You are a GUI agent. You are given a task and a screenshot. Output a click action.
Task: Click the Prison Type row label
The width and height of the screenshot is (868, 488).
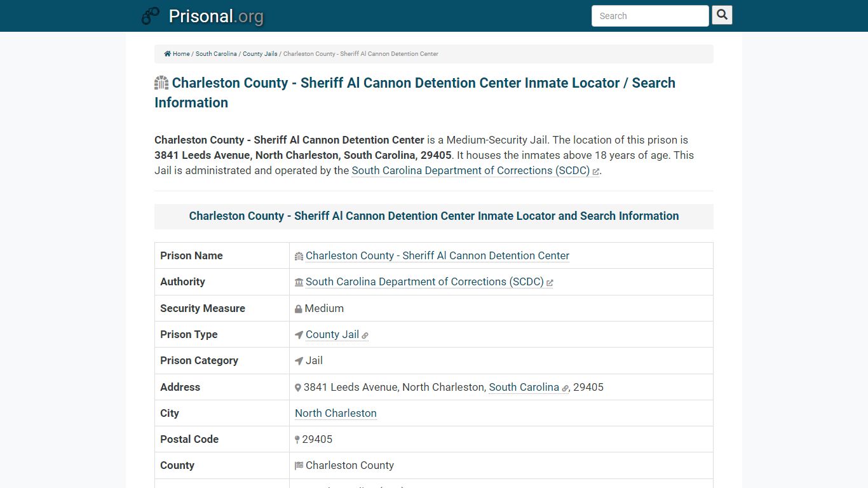click(x=189, y=334)
